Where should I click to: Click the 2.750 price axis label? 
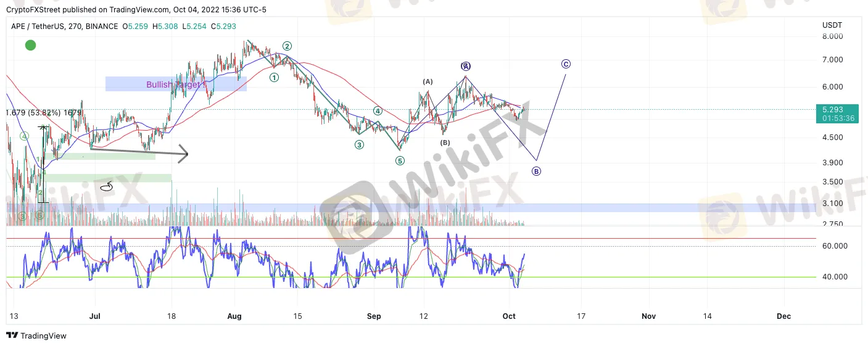coord(832,224)
